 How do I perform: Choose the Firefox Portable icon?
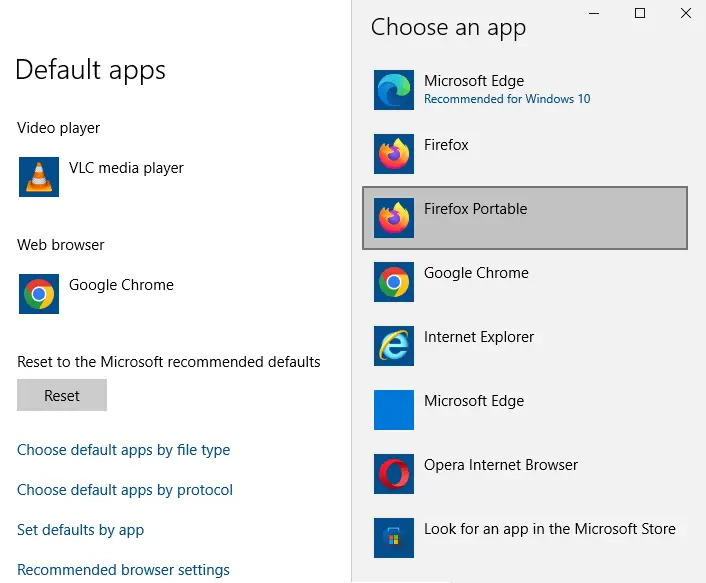tap(394, 218)
